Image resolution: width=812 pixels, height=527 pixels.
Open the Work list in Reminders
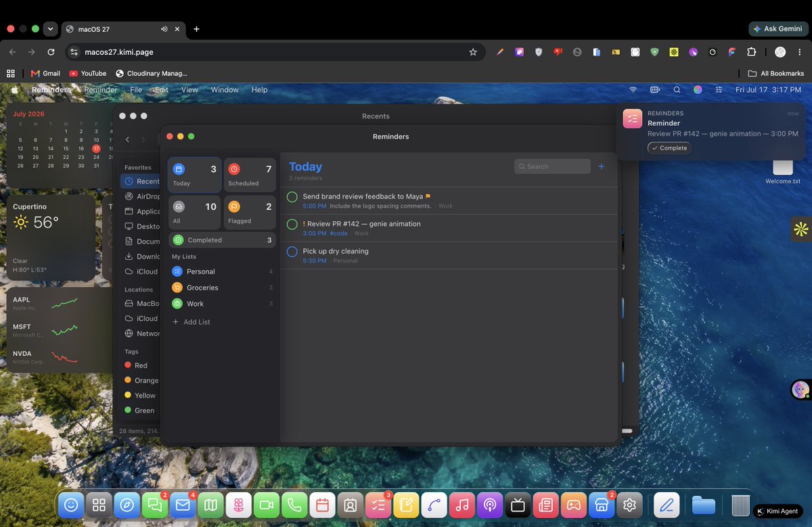click(222, 304)
